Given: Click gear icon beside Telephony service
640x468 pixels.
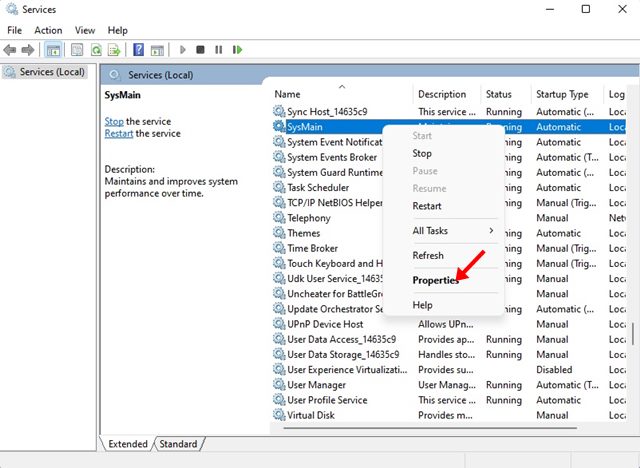Looking at the screenshot, I should coord(279,217).
